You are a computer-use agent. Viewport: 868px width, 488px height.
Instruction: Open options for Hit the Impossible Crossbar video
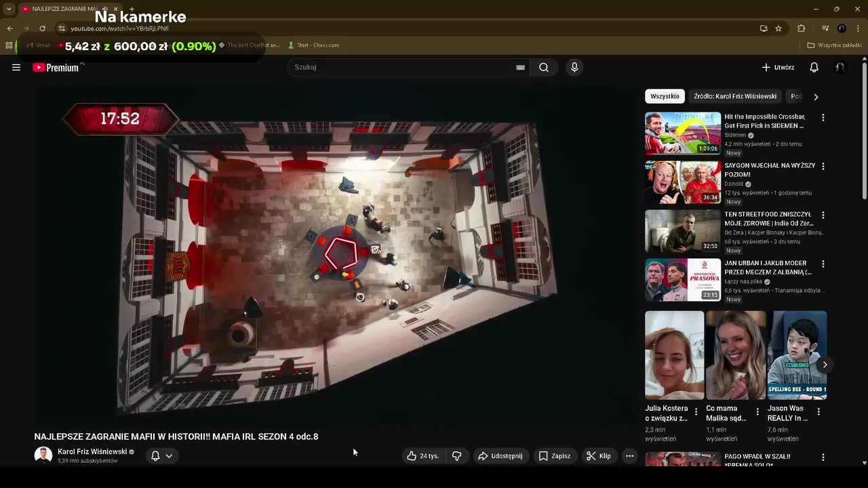(x=823, y=118)
